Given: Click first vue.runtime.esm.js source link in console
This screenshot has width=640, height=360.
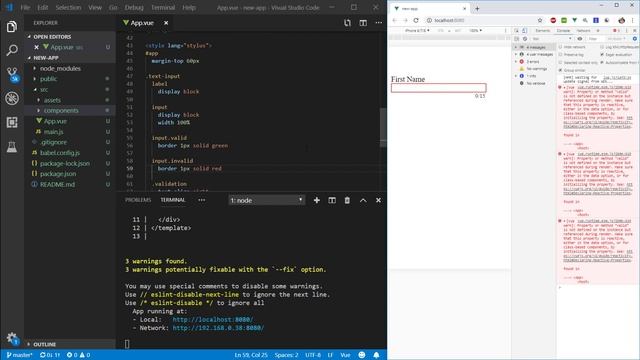Looking at the screenshot, I should 604,87.
